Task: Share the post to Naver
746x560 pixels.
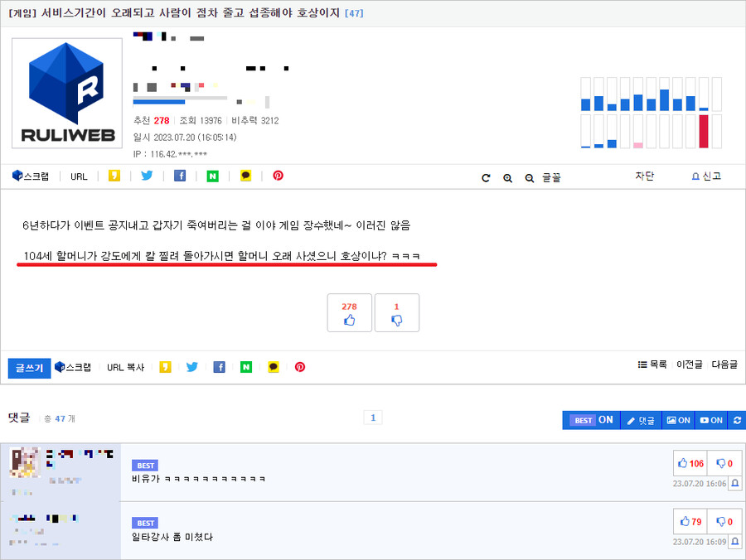Action: pos(213,176)
